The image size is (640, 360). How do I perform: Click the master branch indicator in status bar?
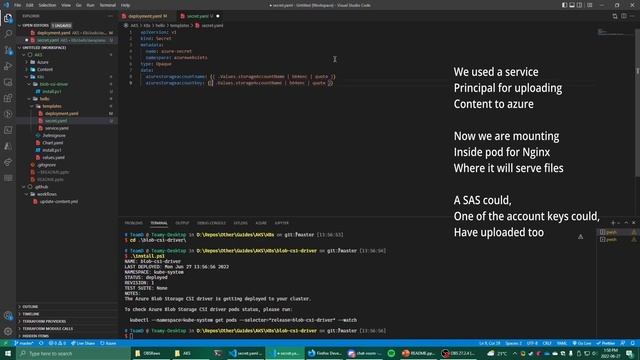click(24, 343)
